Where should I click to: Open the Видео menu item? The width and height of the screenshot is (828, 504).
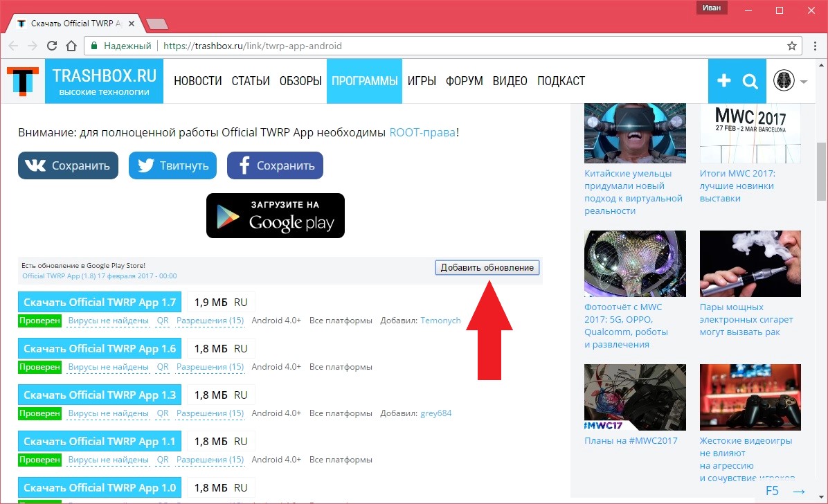pos(510,81)
